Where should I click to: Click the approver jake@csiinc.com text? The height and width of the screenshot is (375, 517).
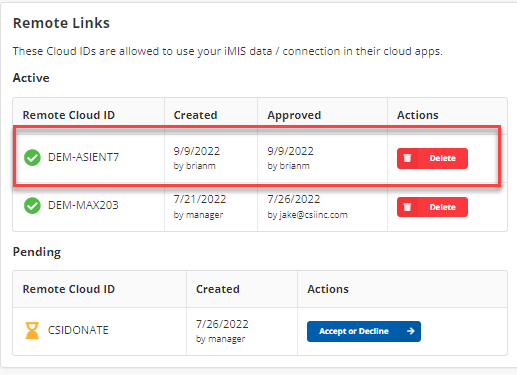click(307, 215)
